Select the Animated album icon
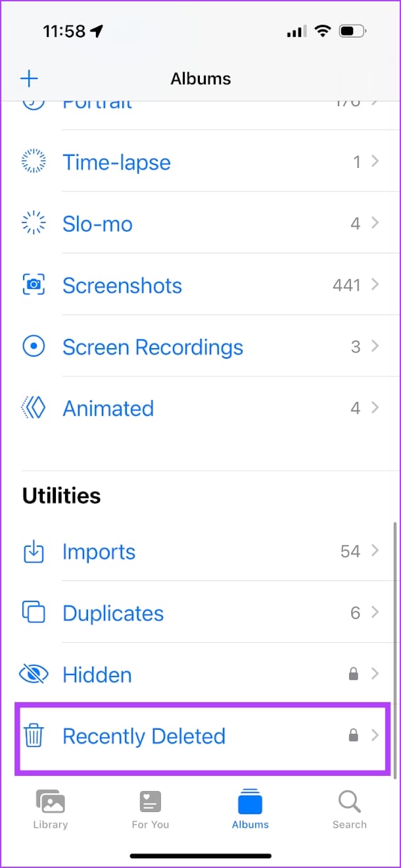 (34, 407)
